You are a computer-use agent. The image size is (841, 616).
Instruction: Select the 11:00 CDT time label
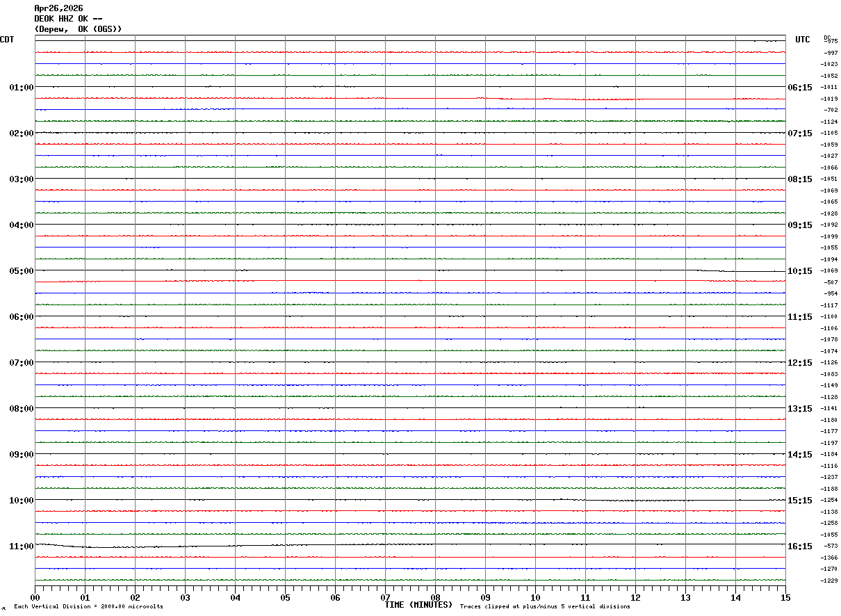22,546
